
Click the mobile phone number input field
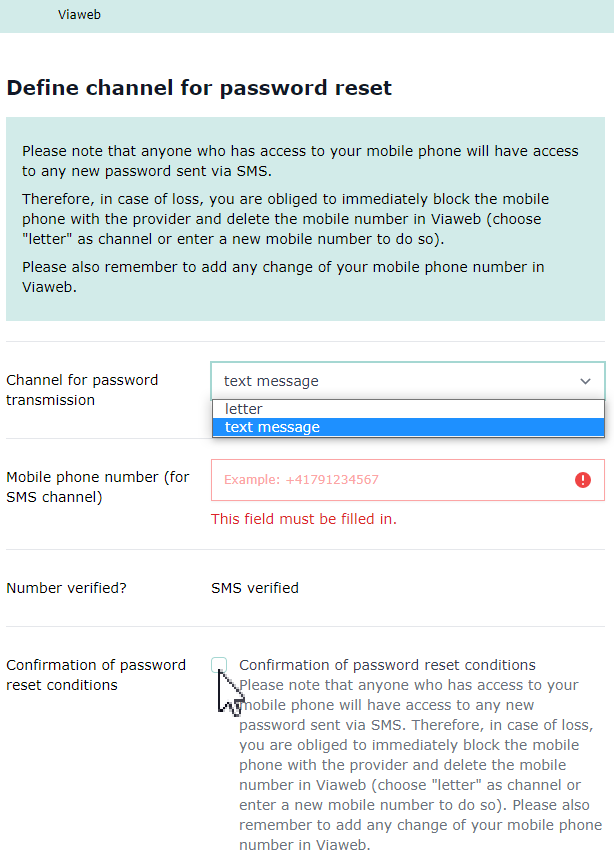(x=390, y=480)
